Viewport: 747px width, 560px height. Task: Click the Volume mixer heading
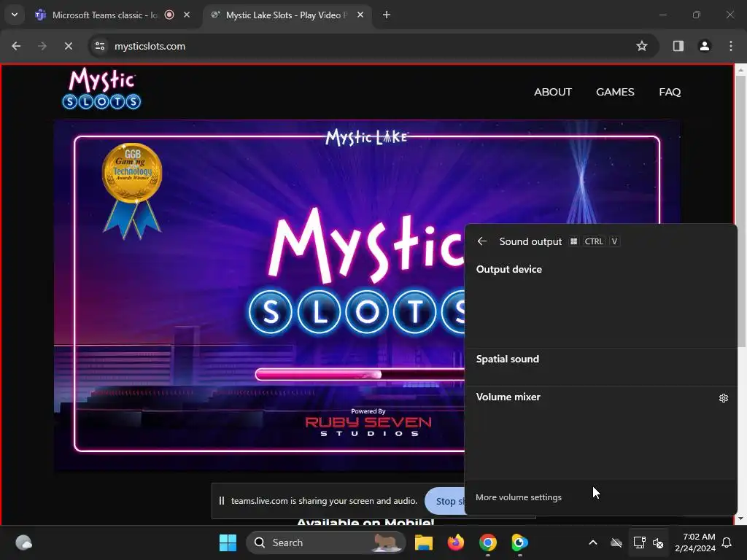[x=508, y=397]
